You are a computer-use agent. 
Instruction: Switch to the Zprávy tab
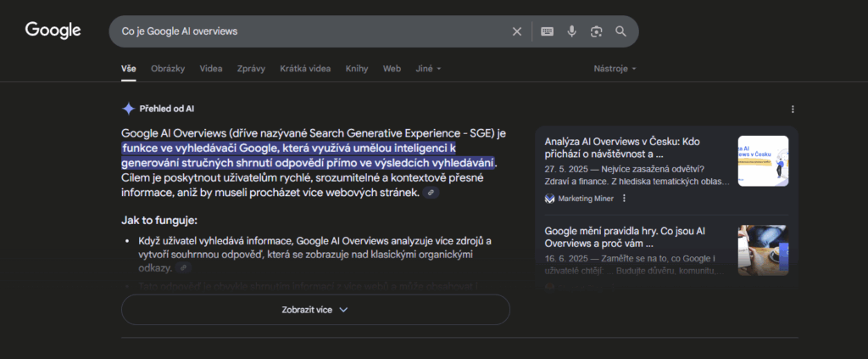[251, 69]
